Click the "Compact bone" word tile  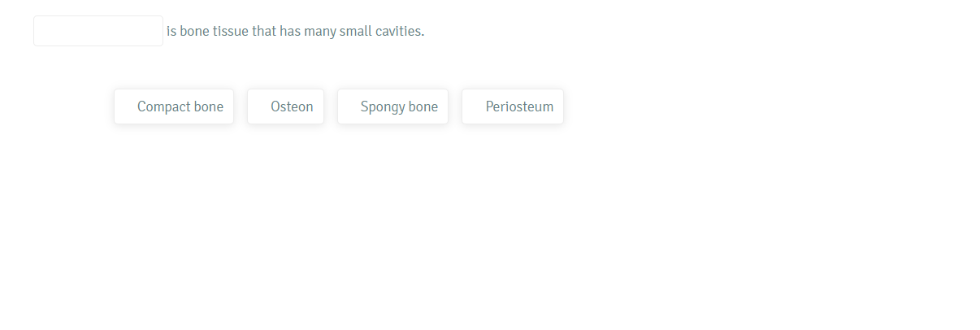[x=174, y=106]
